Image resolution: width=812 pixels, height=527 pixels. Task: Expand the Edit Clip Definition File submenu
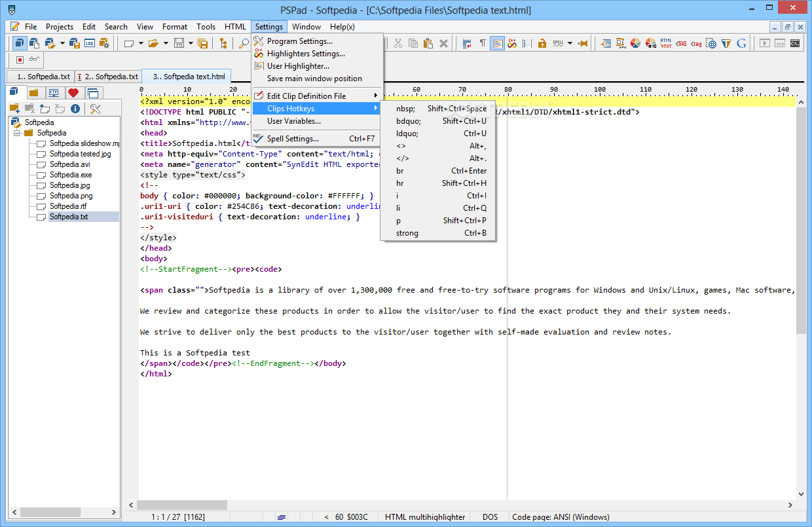[316, 96]
